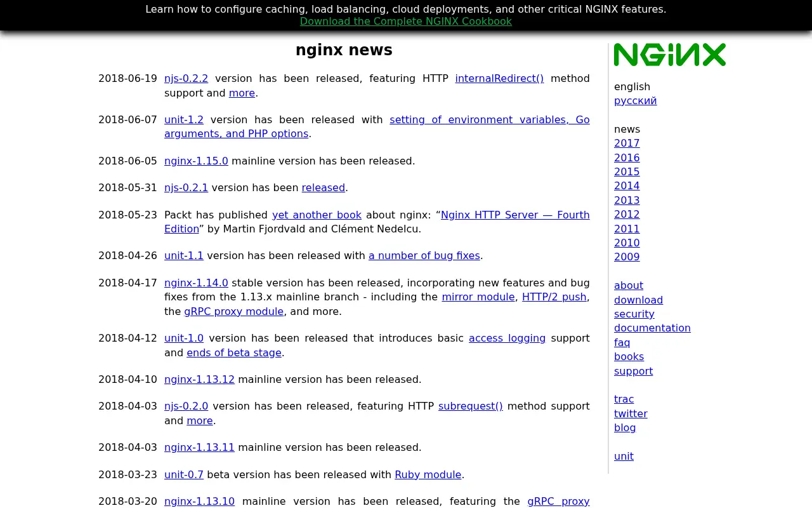Open the 2014 news archive
Viewport: 812px width, 508px height.
[627, 185]
